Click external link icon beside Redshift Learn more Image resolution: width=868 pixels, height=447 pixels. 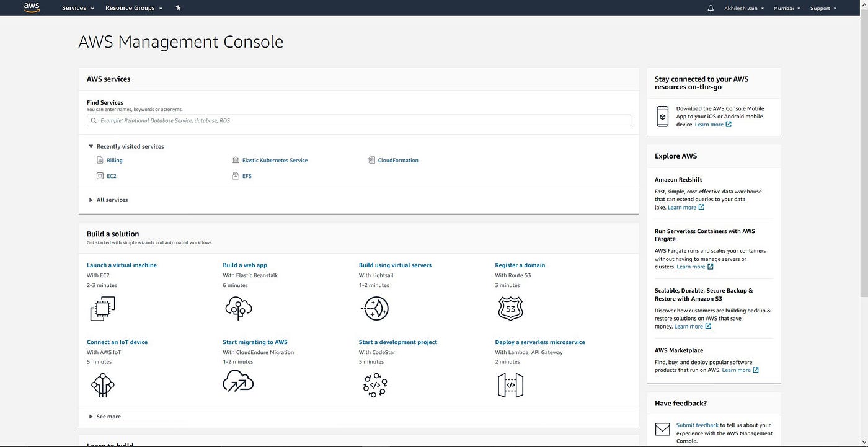[x=702, y=207]
